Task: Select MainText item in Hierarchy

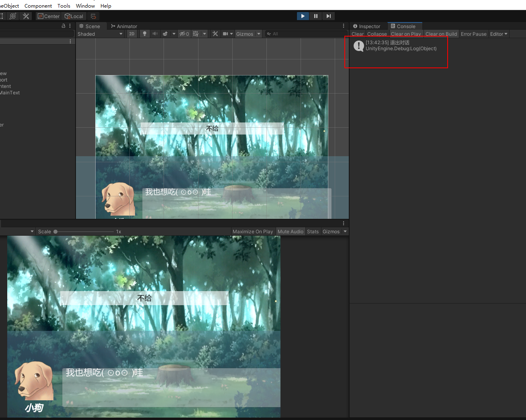Action: (x=10, y=93)
